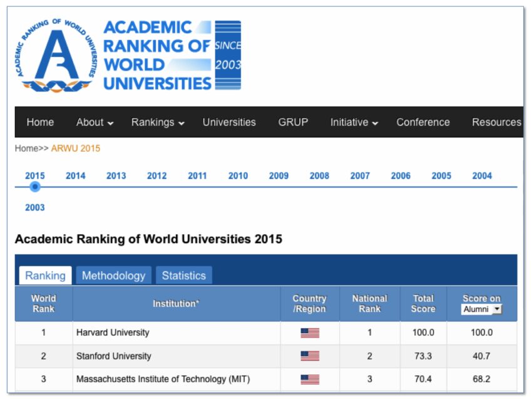The height and width of the screenshot is (399, 532).
Task: Click MIT's alumni score 68.2
Action: coord(481,380)
